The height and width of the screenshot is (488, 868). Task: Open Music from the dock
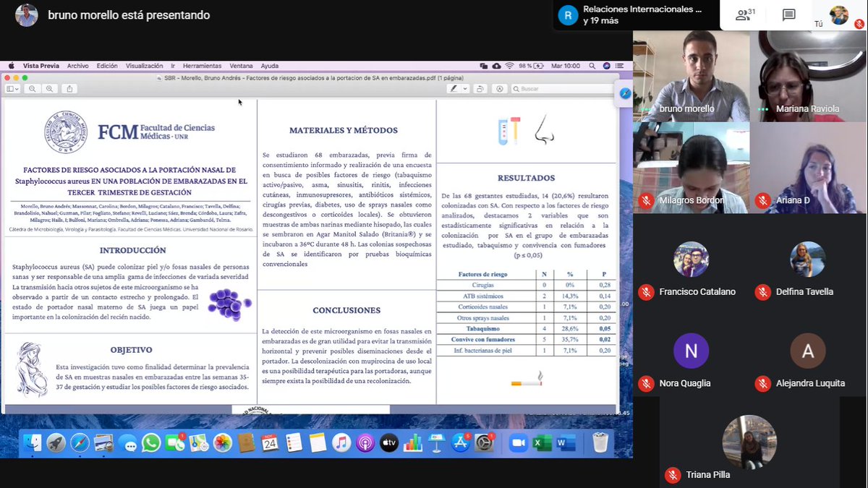(x=341, y=442)
